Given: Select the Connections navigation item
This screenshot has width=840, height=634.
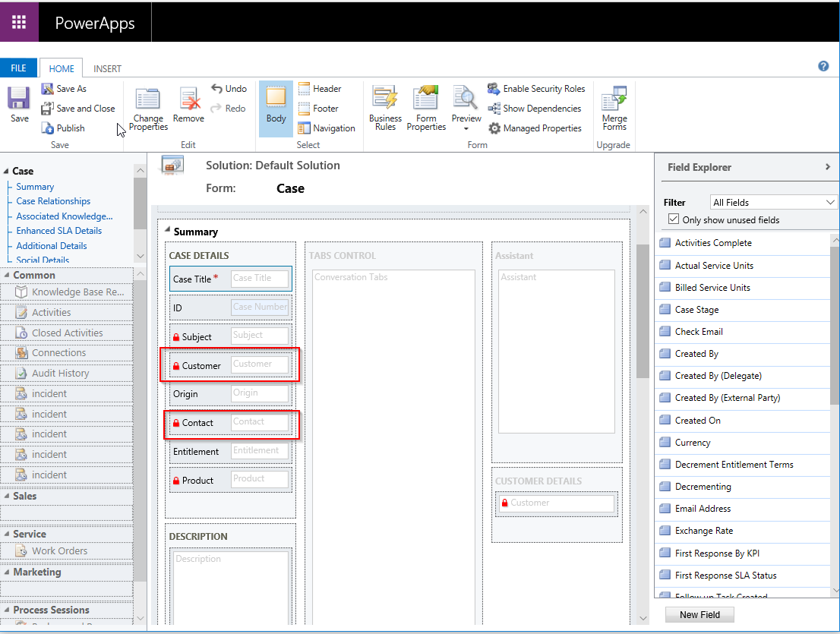Looking at the screenshot, I should (x=67, y=353).
